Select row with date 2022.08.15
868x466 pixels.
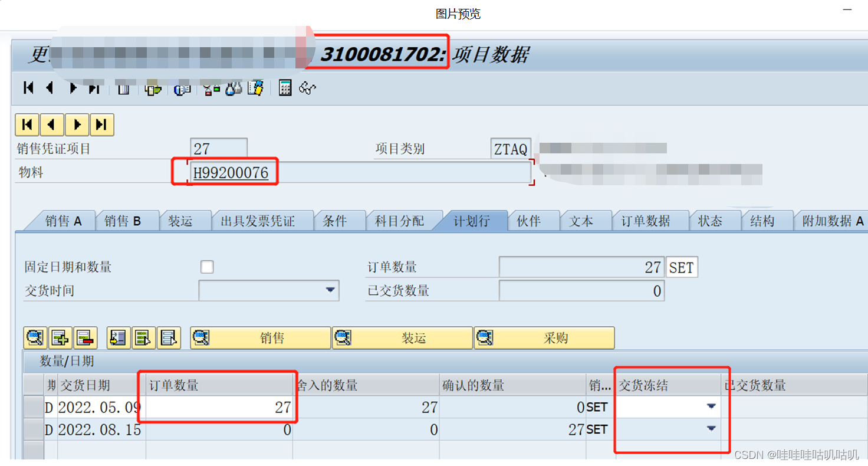tap(34, 430)
